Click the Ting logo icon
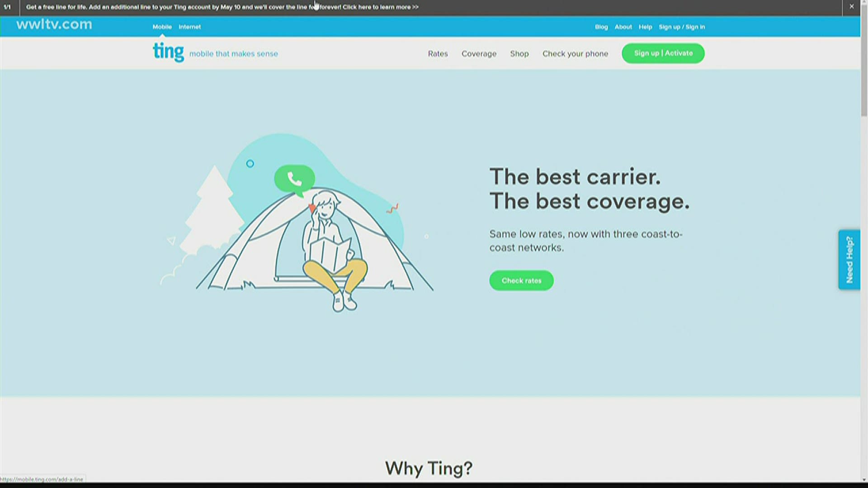The height and width of the screenshot is (488, 868). [x=168, y=52]
